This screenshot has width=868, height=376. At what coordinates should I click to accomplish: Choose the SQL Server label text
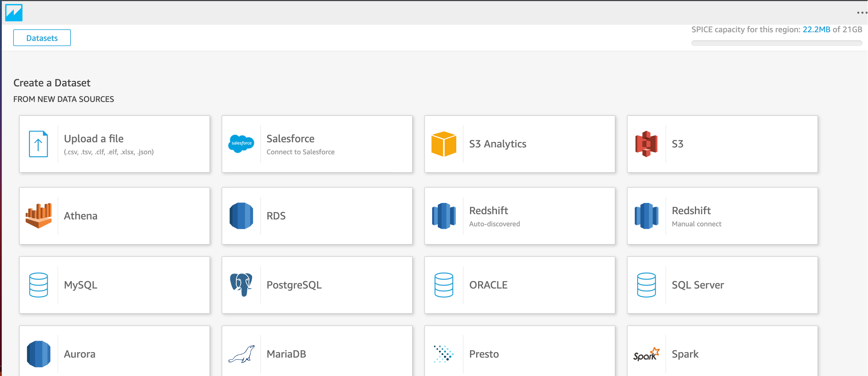pos(698,285)
